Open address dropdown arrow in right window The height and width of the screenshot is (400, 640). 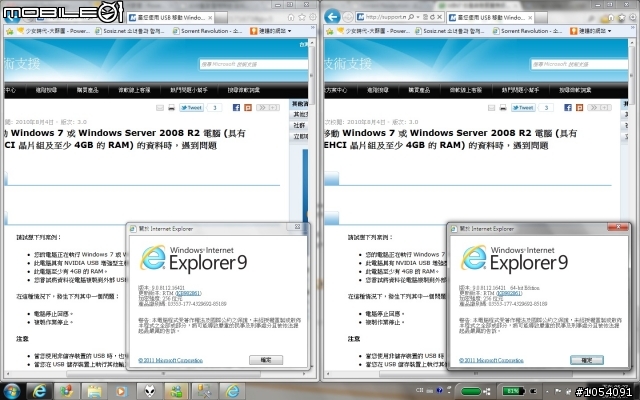tap(418, 17)
